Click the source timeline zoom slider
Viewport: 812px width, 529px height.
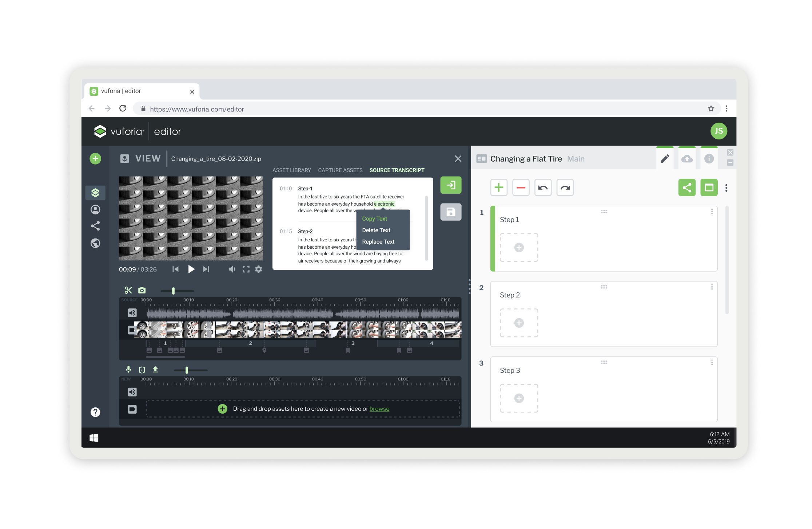(x=174, y=291)
